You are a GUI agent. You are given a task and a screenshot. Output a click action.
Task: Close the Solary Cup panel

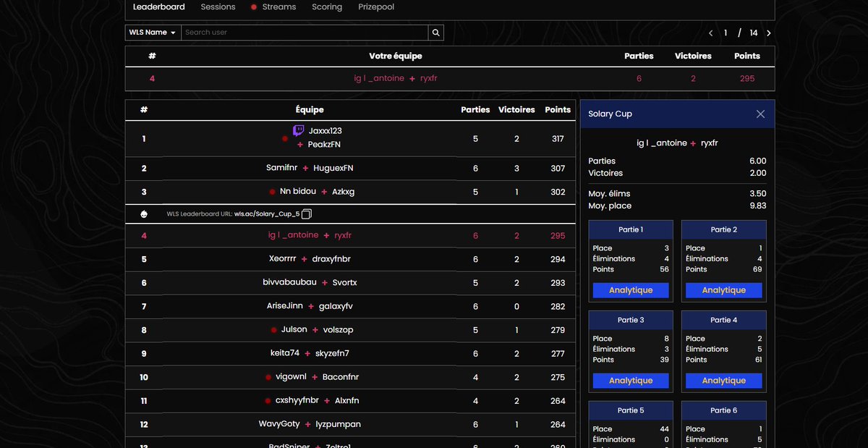[x=760, y=114]
